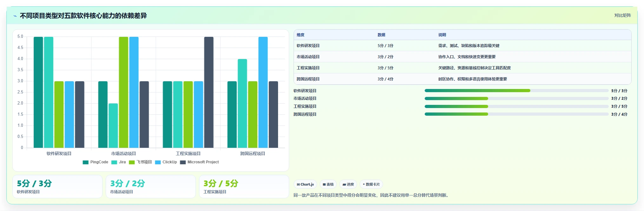Click the PingCode bar in 软件研发项目 group

[38, 92]
